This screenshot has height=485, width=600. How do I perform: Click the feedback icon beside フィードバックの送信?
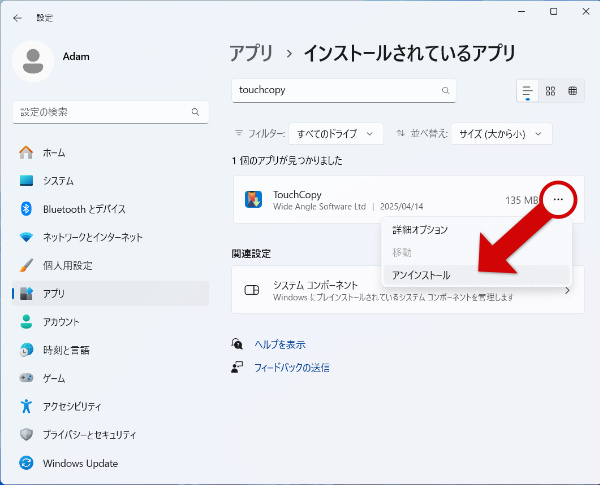click(237, 367)
